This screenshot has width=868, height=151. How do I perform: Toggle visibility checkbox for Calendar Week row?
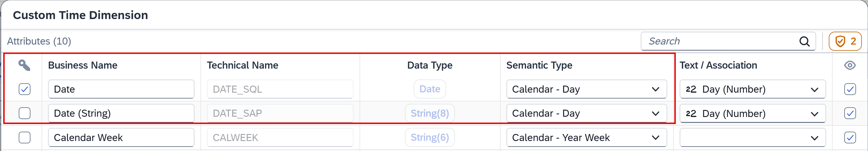[x=850, y=138]
